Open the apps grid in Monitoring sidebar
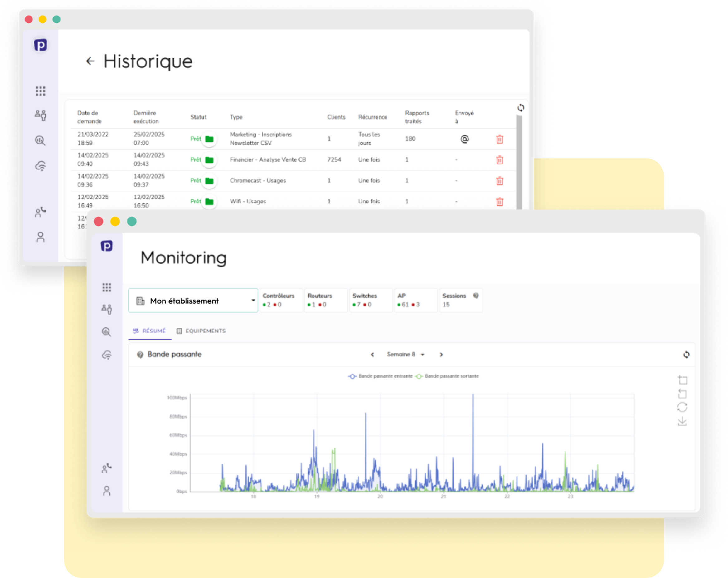 (x=107, y=287)
